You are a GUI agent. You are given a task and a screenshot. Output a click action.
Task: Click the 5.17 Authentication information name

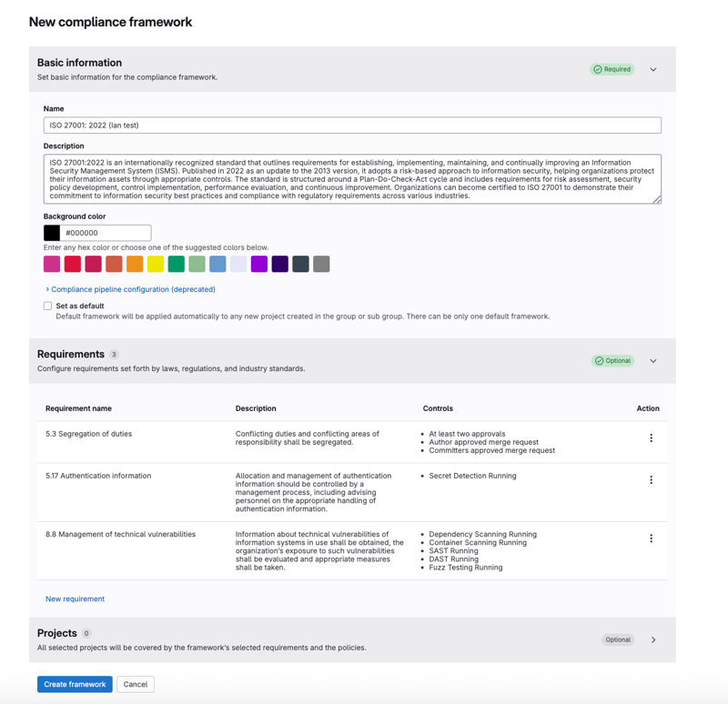point(98,476)
